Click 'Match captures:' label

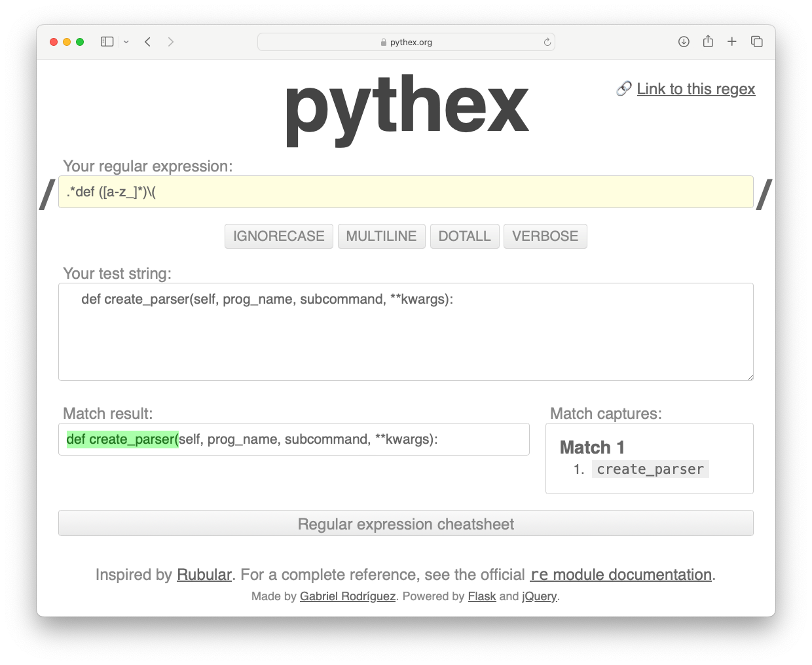click(606, 414)
